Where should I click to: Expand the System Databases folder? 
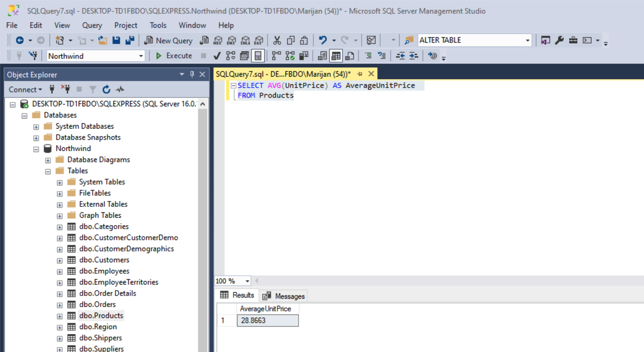[36, 127]
